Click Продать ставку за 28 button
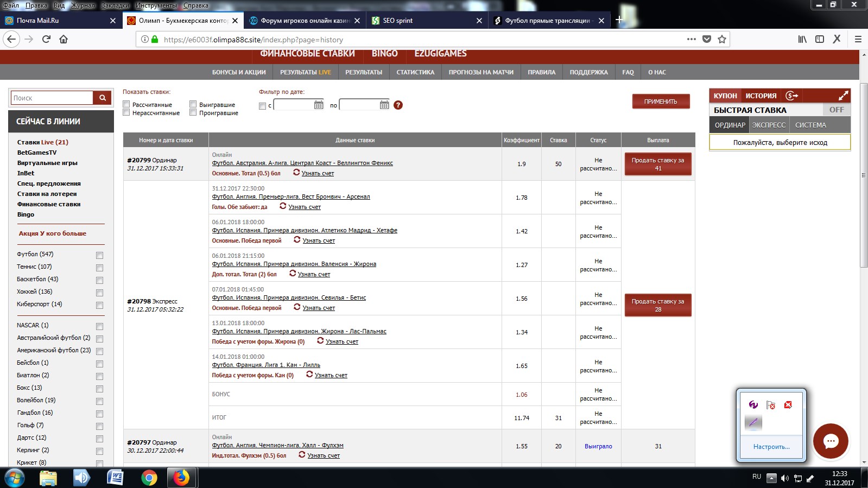This screenshot has width=868, height=488. pyautogui.click(x=658, y=305)
